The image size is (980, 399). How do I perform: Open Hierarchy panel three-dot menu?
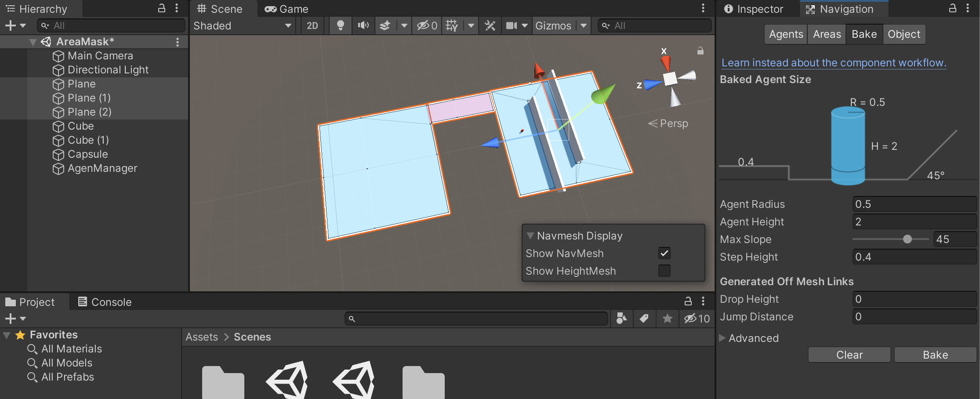[x=177, y=8]
